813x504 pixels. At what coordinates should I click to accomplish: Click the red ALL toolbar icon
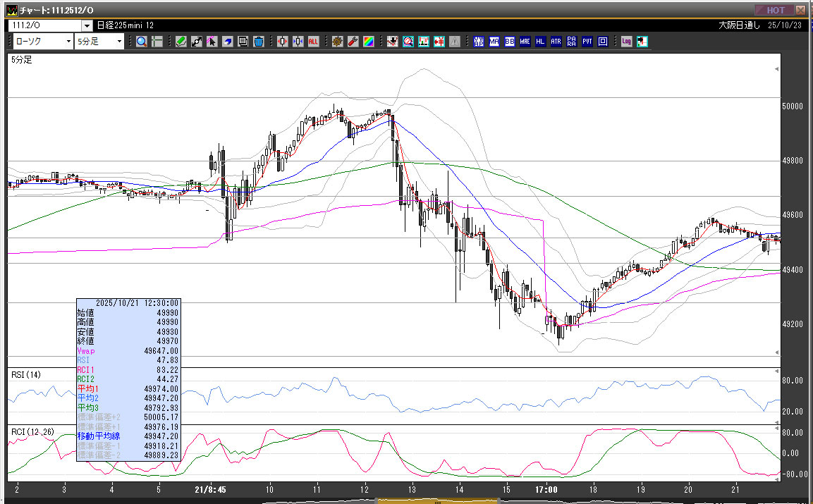coord(313,42)
